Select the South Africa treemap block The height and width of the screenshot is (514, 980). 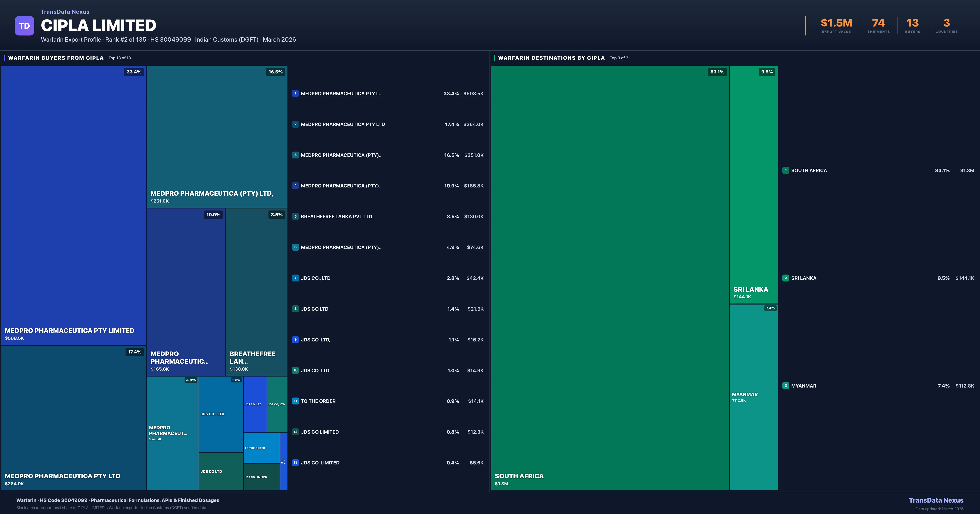pyautogui.click(x=610, y=278)
